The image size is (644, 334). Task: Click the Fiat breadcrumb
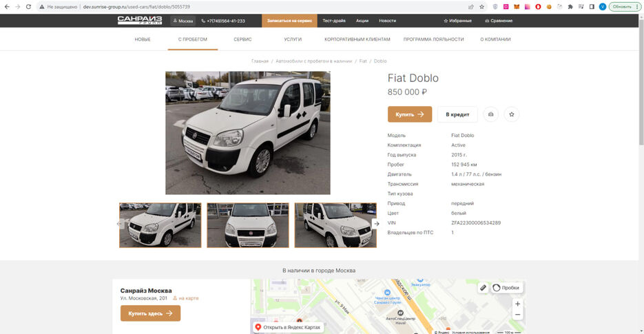(363, 61)
